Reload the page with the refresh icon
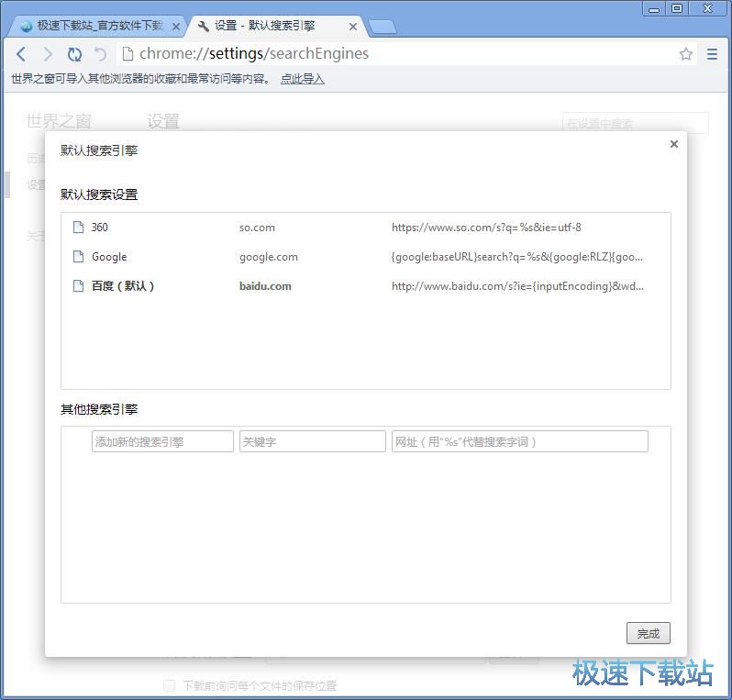 (x=74, y=54)
